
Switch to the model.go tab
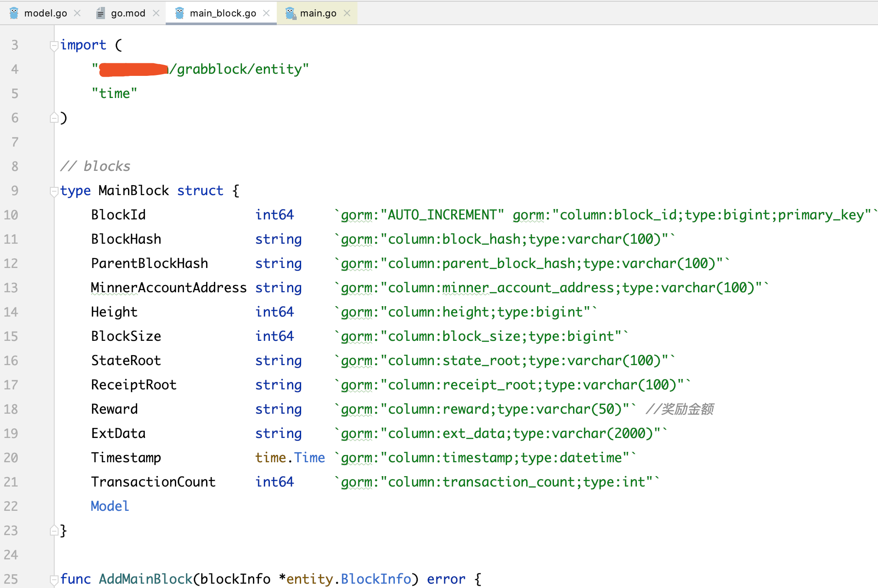(x=46, y=13)
